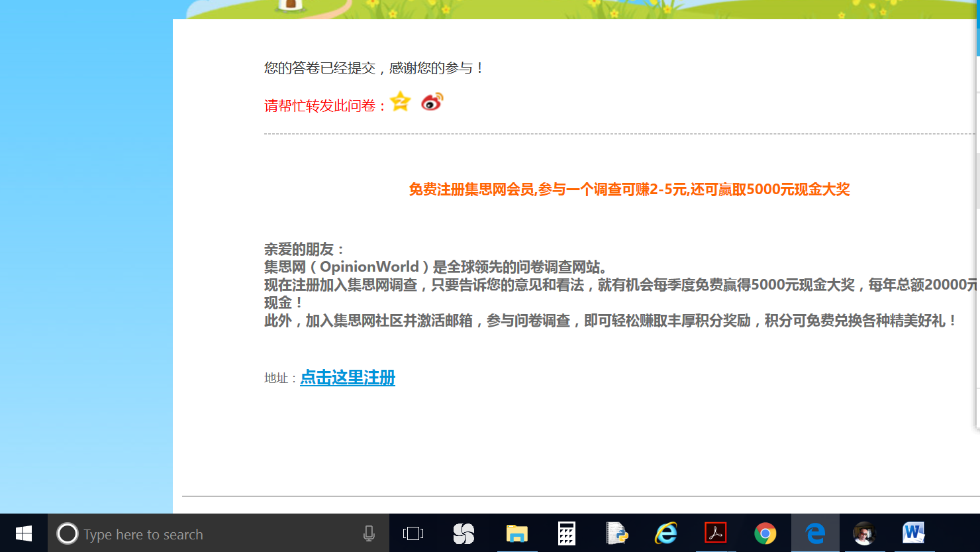Open the Python file icon in taskbar
980x552 pixels.
point(616,533)
